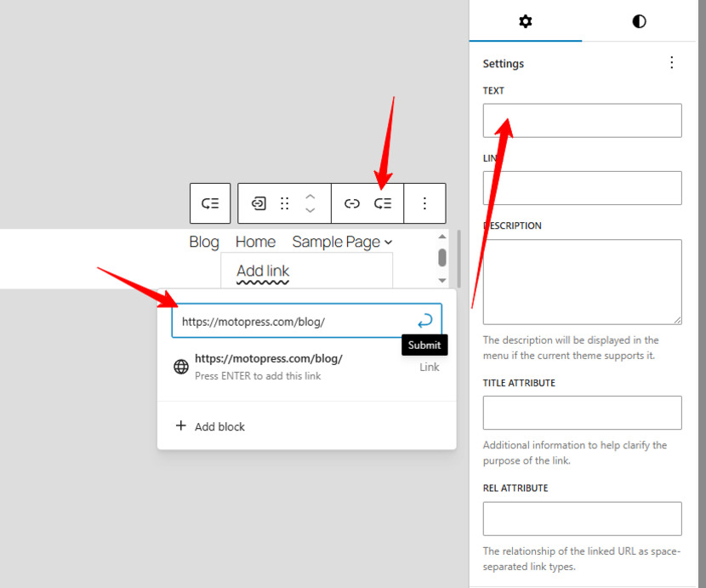The width and height of the screenshot is (706, 588).
Task: Click the link chain toolbar icon
Action: [351, 203]
